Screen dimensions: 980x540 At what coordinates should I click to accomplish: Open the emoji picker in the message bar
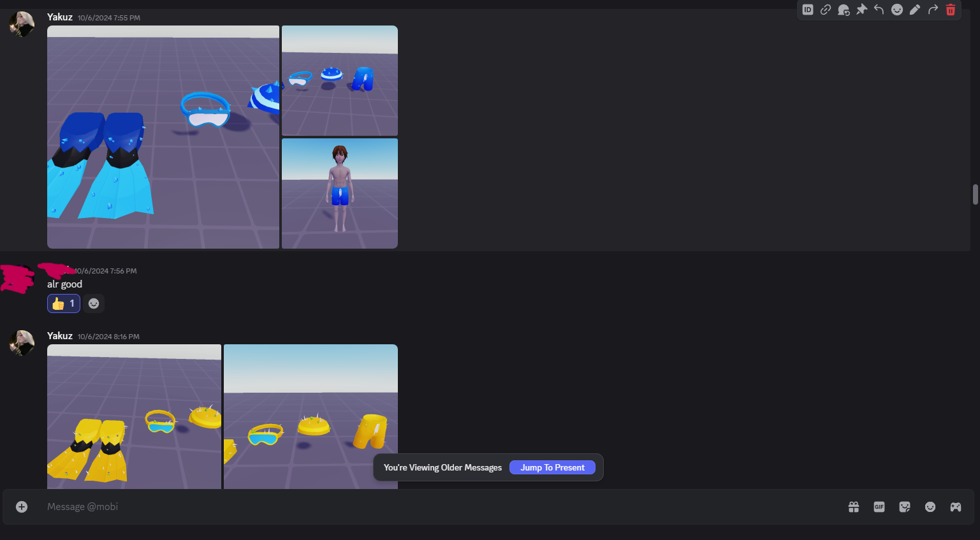pyautogui.click(x=930, y=507)
